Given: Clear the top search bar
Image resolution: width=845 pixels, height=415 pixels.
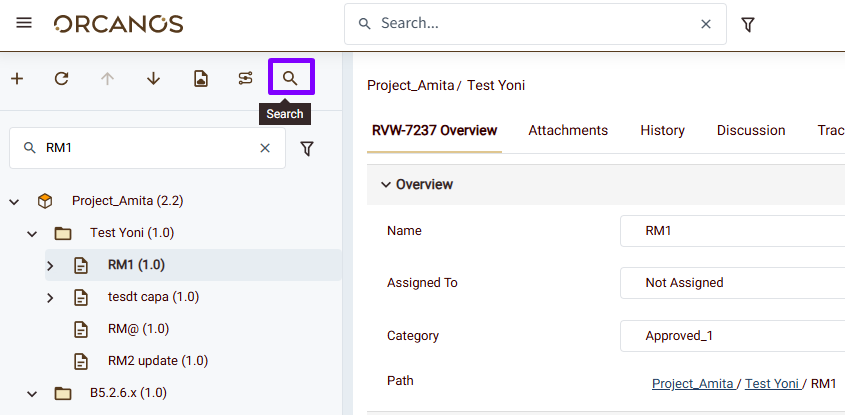Looking at the screenshot, I should (706, 24).
